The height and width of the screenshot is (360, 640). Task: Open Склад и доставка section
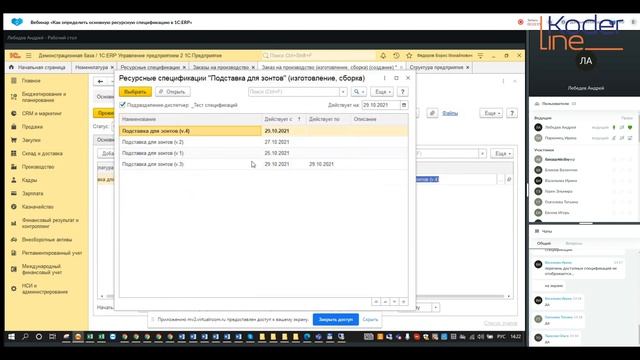42,153
